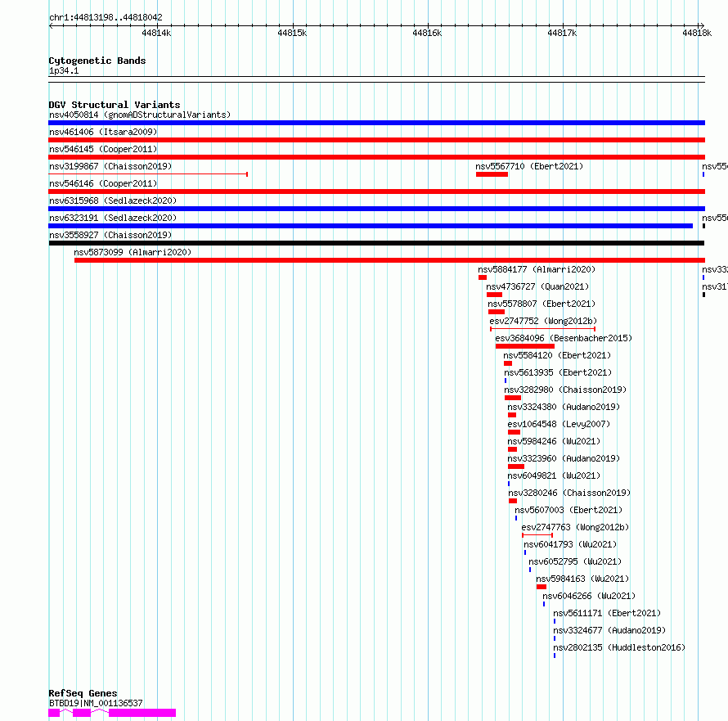Click the 44817k ruler tick label
This screenshot has width=728, height=721.
point(562,33)
